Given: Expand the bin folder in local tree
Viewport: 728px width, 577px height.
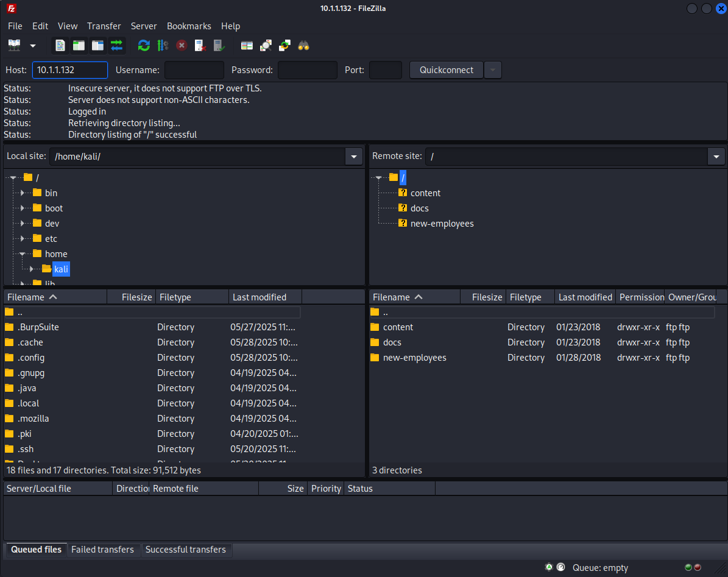Looking at the screenshot, I should click(23, 193).
